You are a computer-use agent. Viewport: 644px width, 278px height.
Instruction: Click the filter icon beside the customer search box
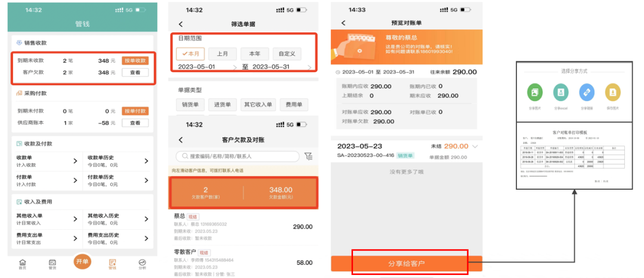point(308,156)
